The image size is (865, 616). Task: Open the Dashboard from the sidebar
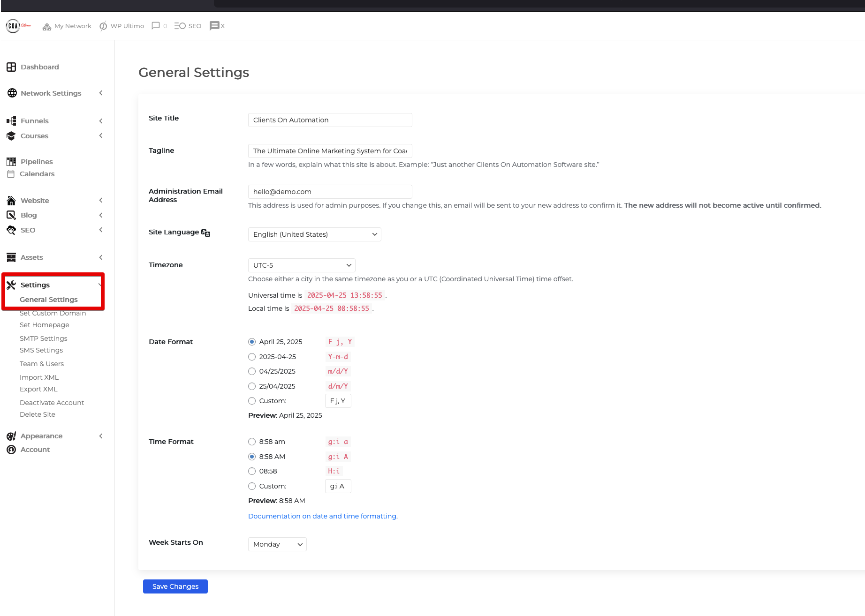click(x=39, y=67)
